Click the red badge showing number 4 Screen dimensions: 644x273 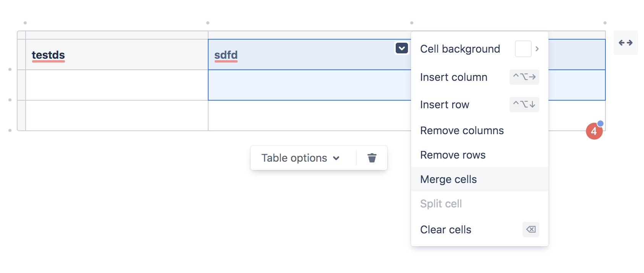(x=594, y=131)
